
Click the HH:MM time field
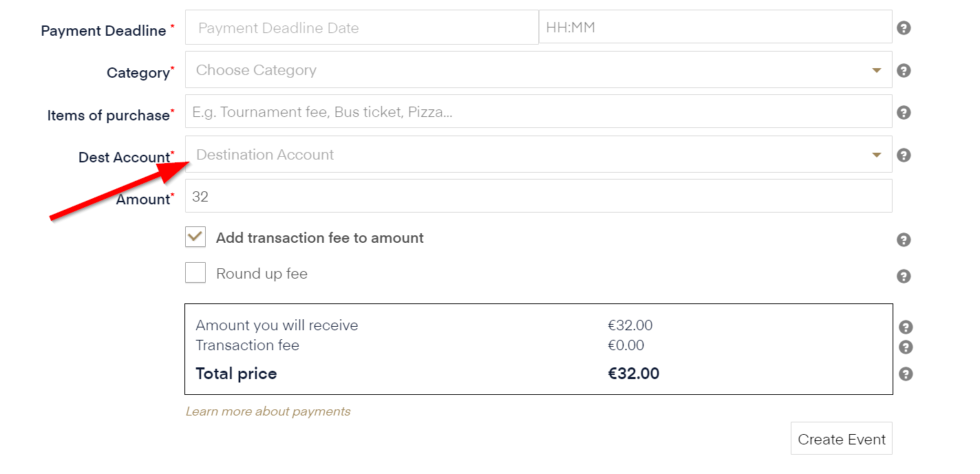714,28
